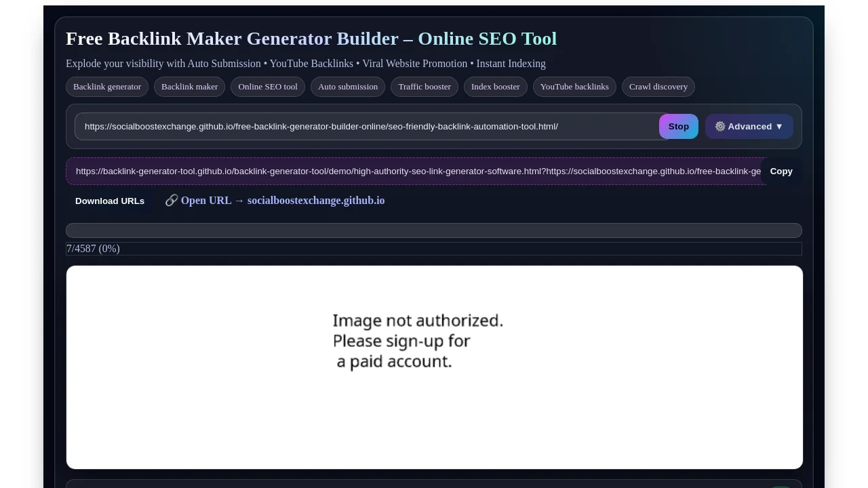Click the 7/4587 (0%) progress text

(x=94, y=249)
